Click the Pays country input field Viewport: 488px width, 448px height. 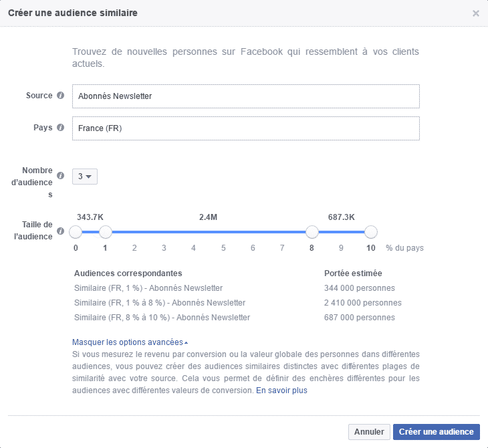(245, 128)
